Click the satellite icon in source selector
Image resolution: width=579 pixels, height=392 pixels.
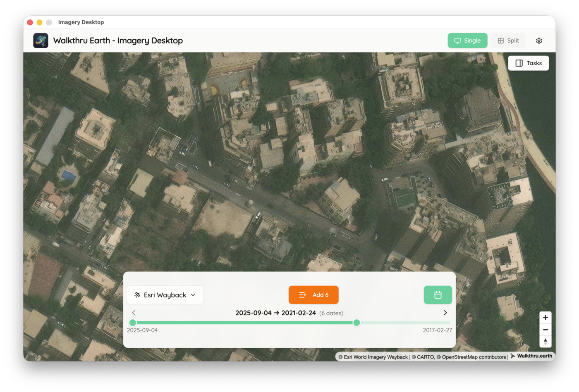(137, 295)
